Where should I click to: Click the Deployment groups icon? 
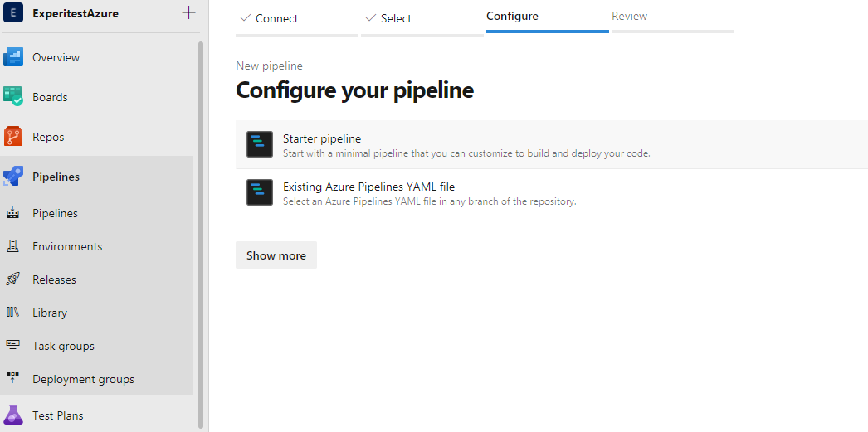pos(13,378)
